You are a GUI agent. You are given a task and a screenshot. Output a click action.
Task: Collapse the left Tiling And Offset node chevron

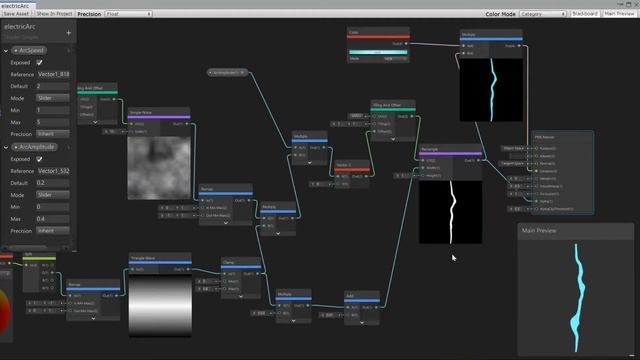click(95, 122)
